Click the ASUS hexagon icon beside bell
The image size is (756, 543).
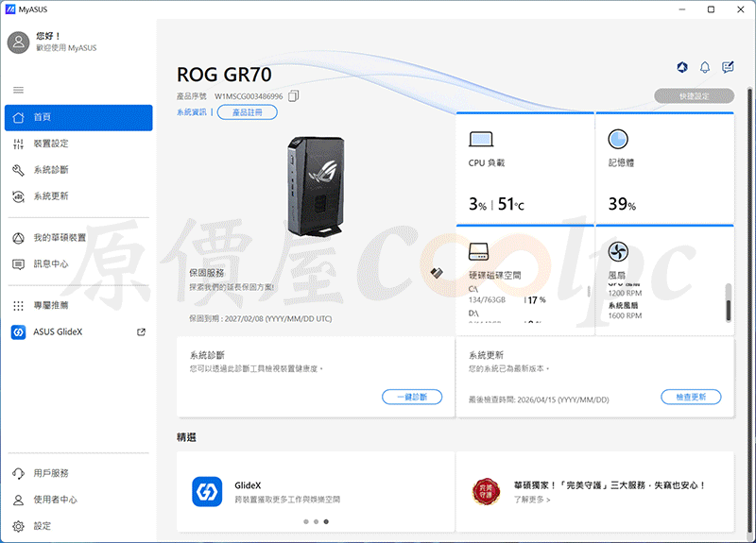tap(682, 67)
